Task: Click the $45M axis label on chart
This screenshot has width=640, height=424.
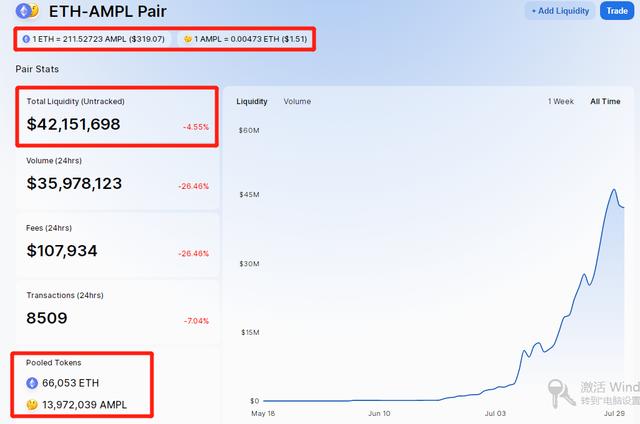Action: tap(249, 195)
